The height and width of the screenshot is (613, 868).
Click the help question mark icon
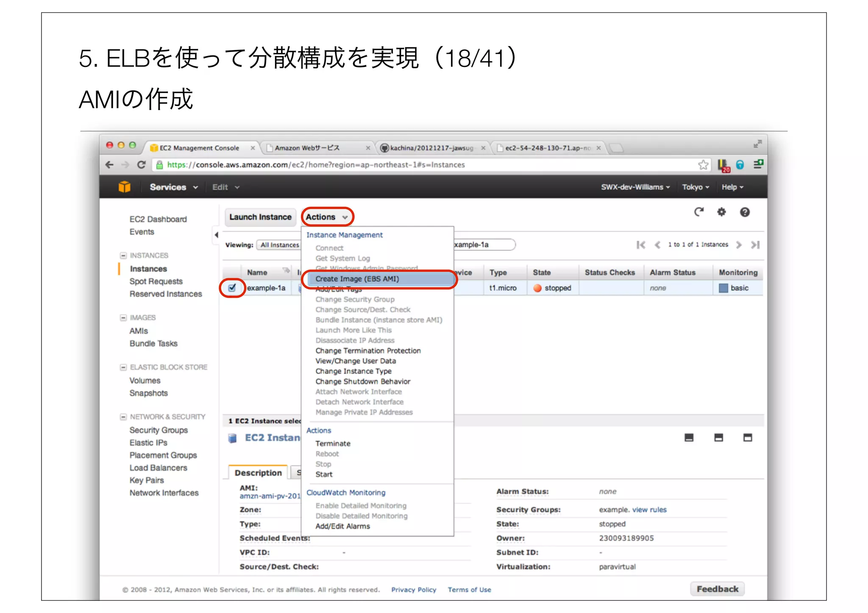tap(745, 212)
